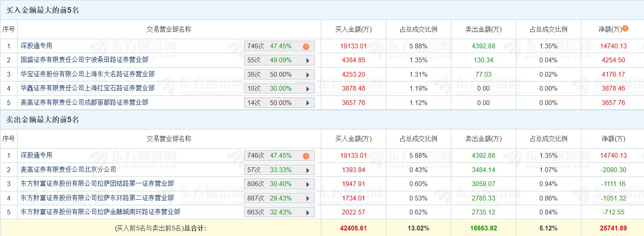Expand arrow for 国盛证券宁波桑田路 55次 stats

(308, 61)
